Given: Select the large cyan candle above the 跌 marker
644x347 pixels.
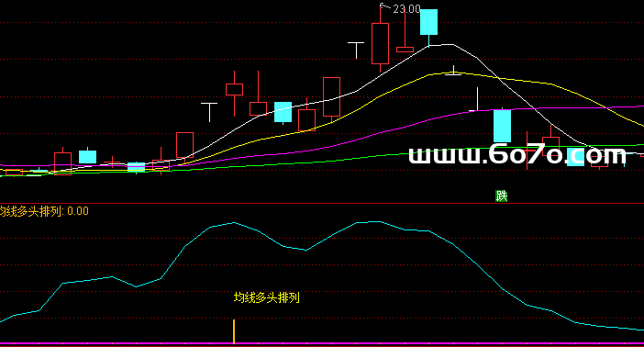Looking at the screenshot, I should [502, 126].
